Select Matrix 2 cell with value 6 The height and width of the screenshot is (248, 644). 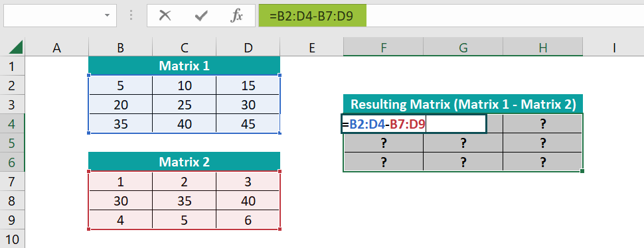(248, 220)
